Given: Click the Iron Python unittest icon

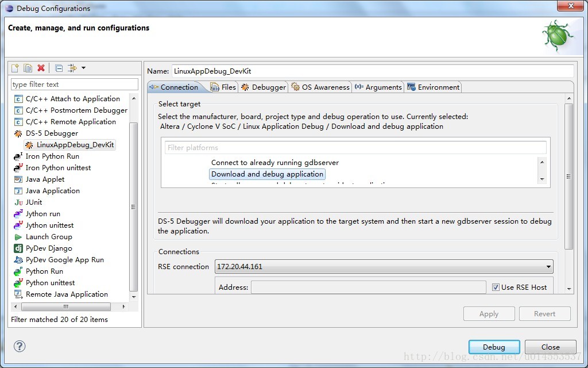Looking at the screenshot, I should click(x=18, y=168).
